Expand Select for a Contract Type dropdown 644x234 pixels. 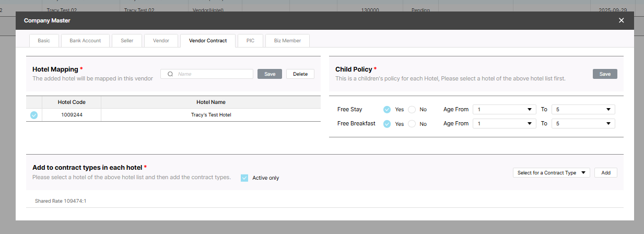tap(551, 172)
